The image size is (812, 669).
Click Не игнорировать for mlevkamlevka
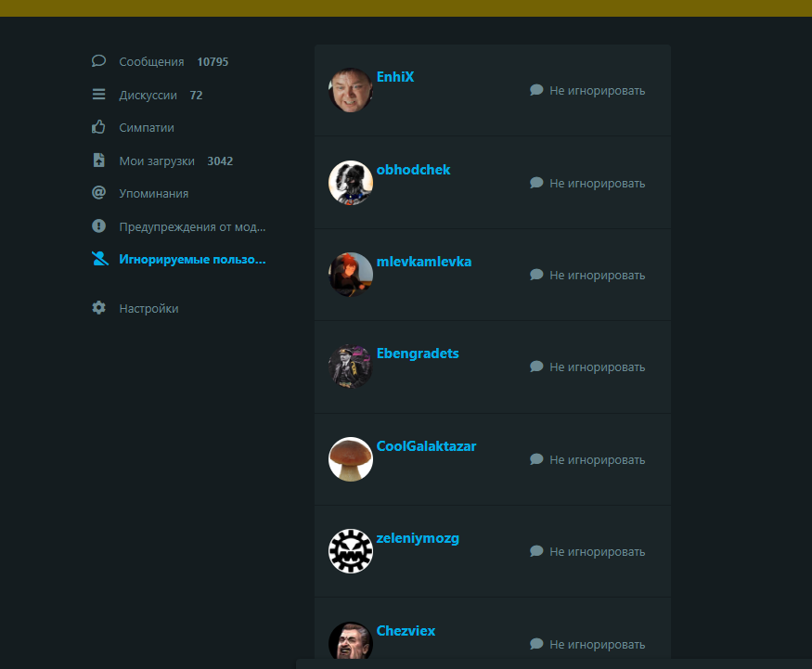pos(597,275)
